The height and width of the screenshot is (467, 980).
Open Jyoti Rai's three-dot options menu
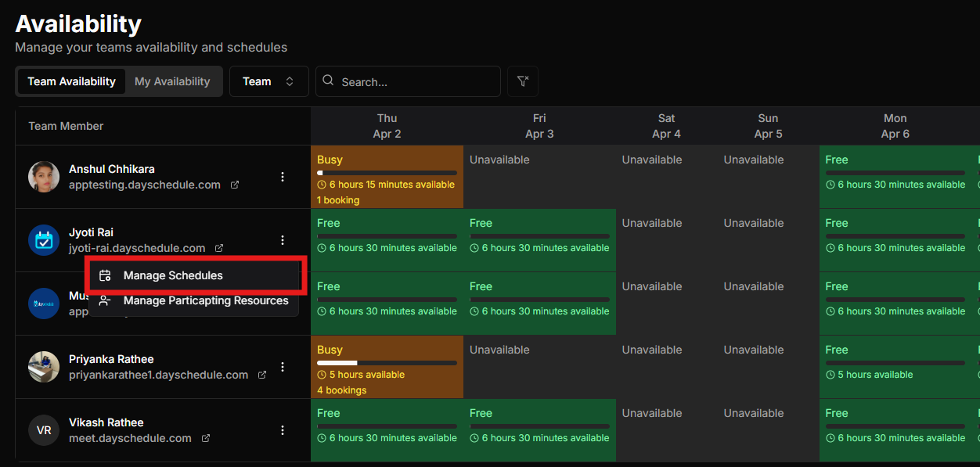coord(283,240)
